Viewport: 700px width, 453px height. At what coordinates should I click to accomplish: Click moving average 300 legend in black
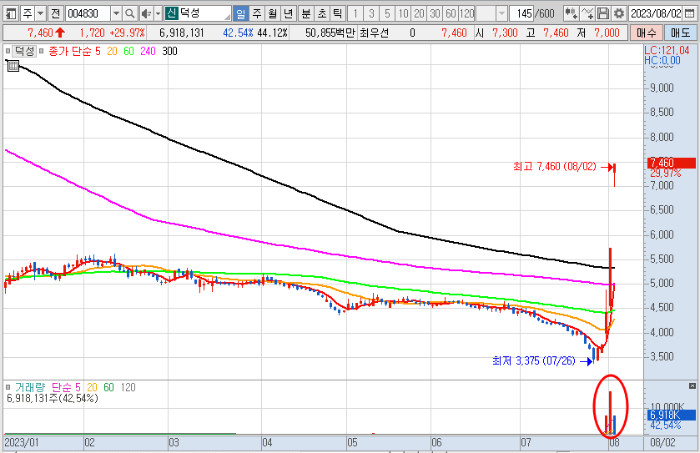(x=170, y=51)
